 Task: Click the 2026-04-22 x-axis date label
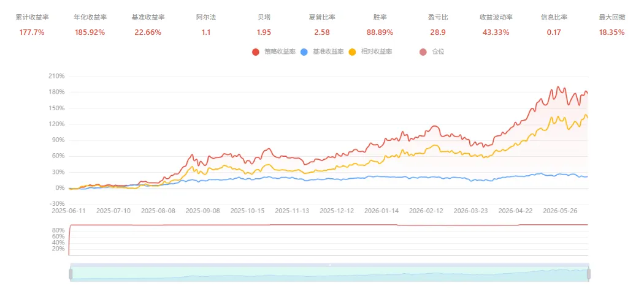515,211
